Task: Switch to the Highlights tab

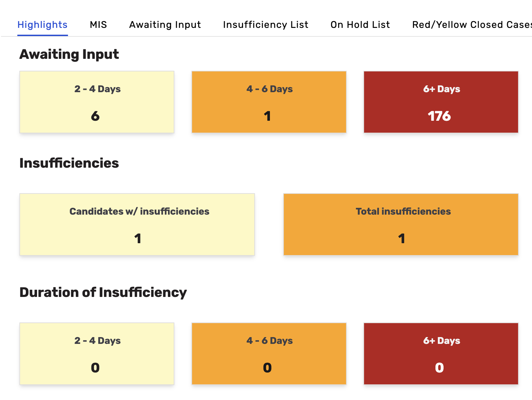Action: click(x=42, y=25)
